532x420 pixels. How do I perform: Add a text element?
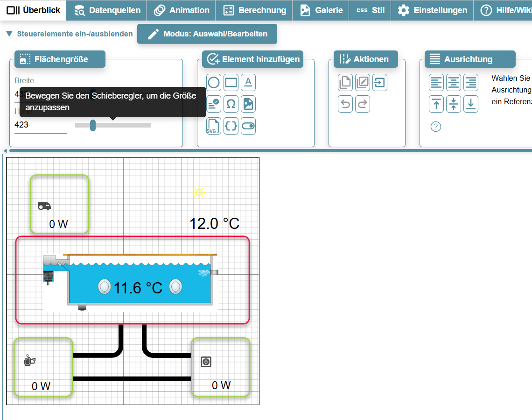[x=248, y=83]
